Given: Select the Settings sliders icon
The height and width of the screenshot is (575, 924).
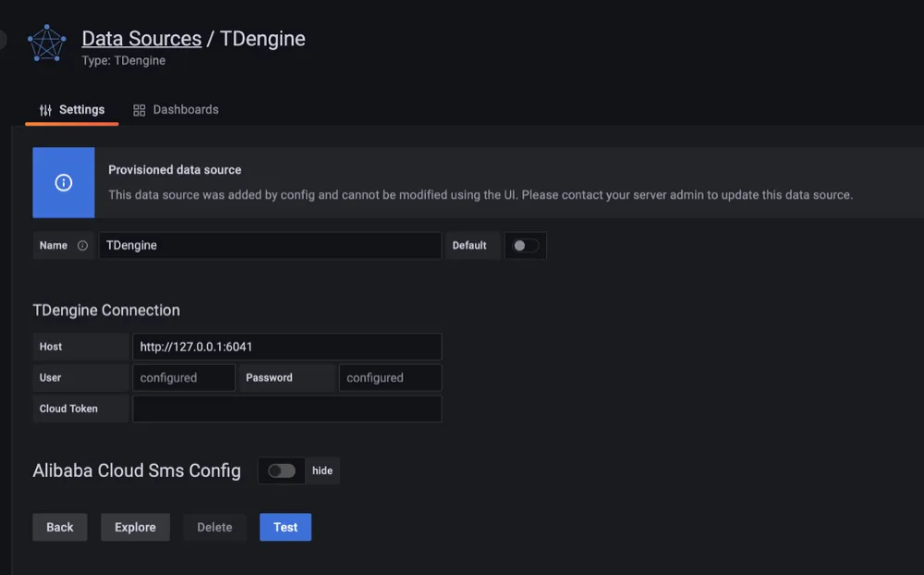Looking at the screenshot, I should tap(44, 109).
